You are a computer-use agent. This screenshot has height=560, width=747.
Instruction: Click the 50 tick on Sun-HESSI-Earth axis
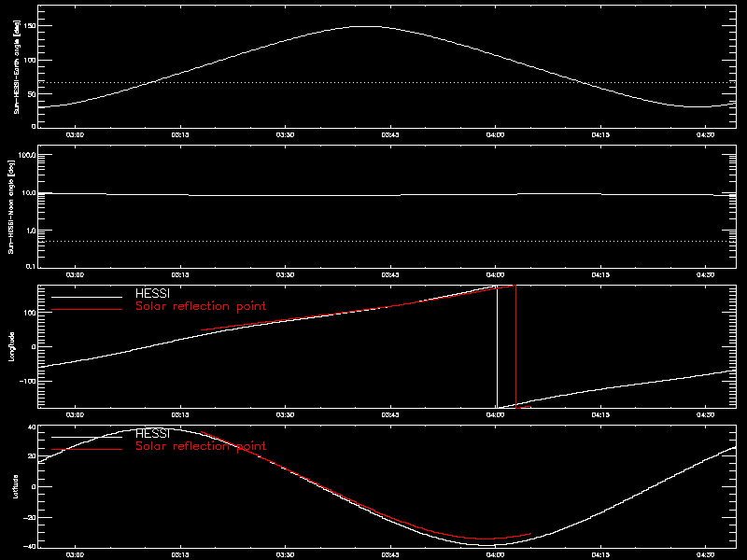[x=32, y=94]
